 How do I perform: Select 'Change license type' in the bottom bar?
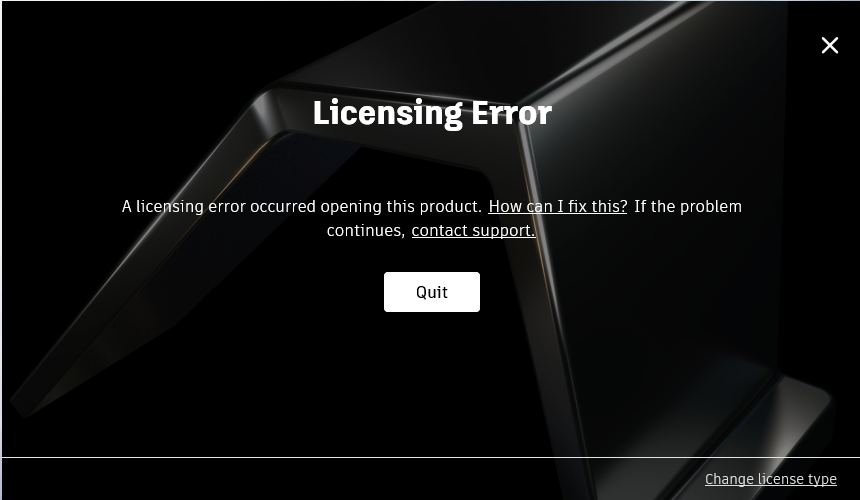771,479
